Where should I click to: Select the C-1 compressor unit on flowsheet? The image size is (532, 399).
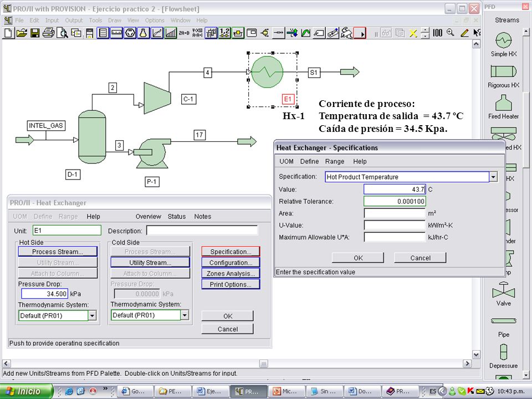pyautogui.click(x=157, y=98)
